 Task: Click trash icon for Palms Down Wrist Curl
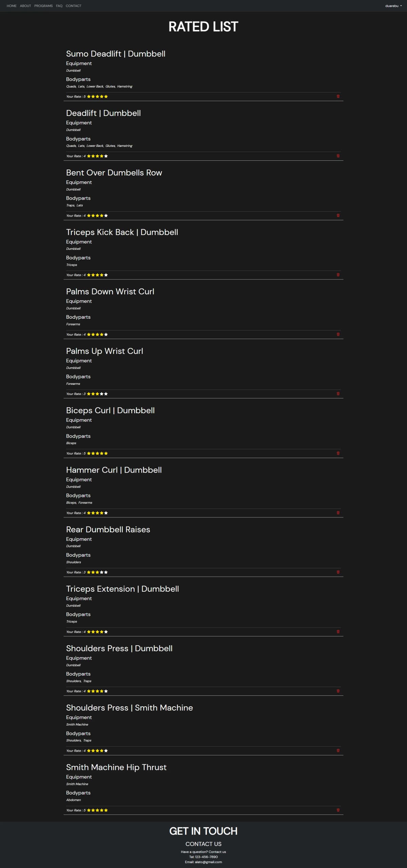[338, 334]
